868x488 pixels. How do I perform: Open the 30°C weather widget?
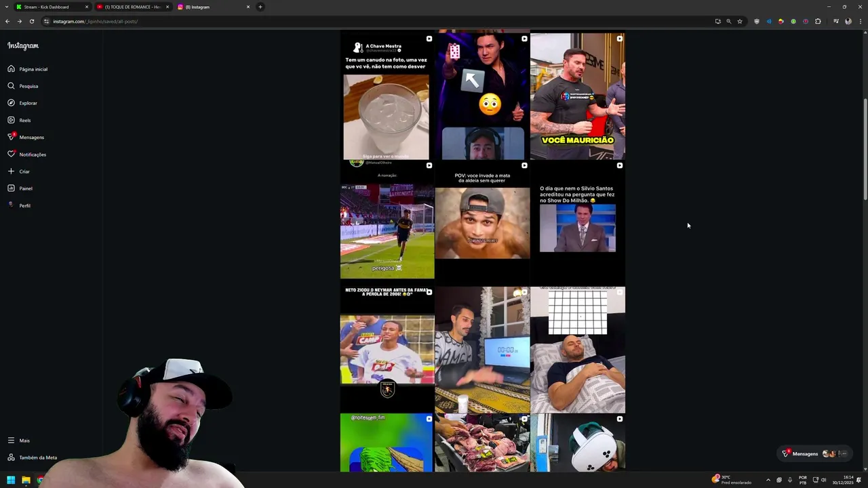click(x=731, y=480)
